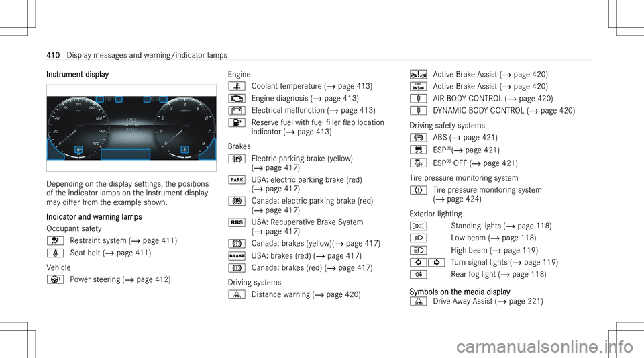Click the Canada electric parking brake red icon
The width and height of the screenshot is (644, 358).
[x=237, y=201]
